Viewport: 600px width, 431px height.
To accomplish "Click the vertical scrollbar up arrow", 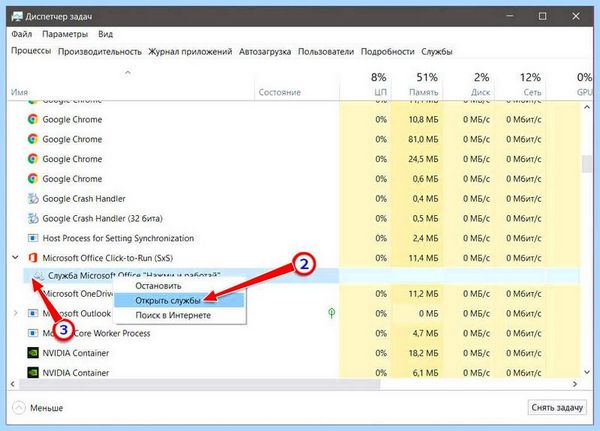I will coord(587,108).
